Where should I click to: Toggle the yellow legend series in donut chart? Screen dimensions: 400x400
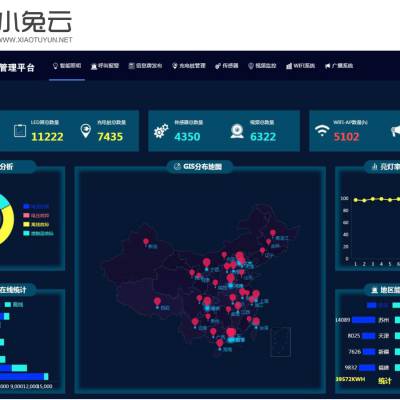[36, 225]
